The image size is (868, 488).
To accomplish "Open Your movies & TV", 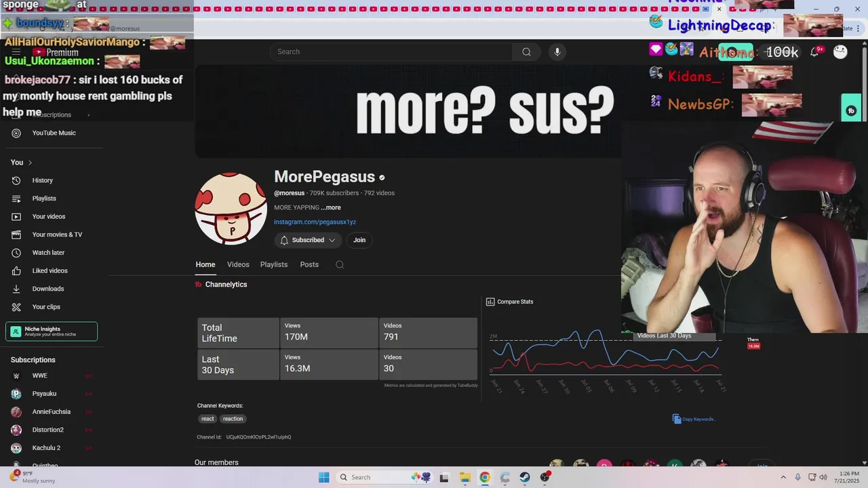I will [x=57, y=235].
